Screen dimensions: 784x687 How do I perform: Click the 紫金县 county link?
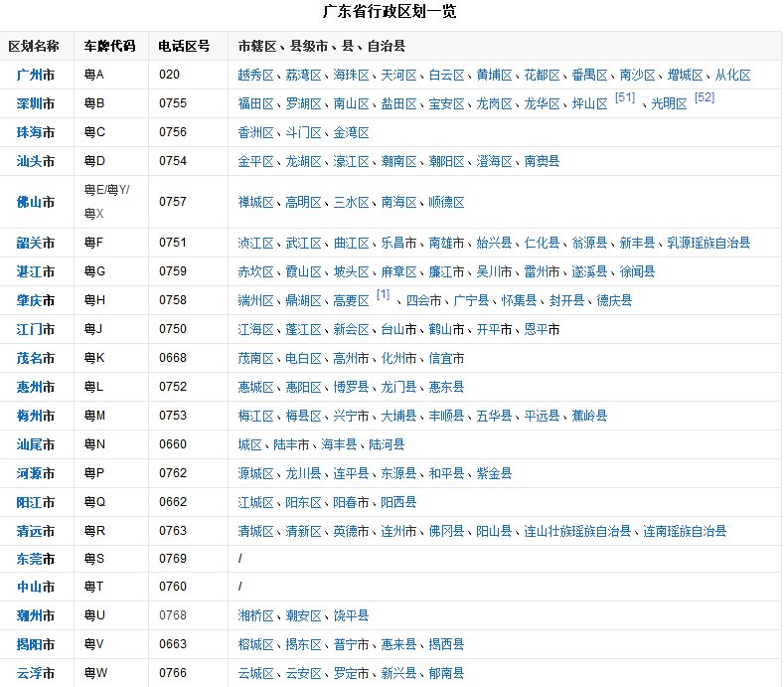pos(494,473)
